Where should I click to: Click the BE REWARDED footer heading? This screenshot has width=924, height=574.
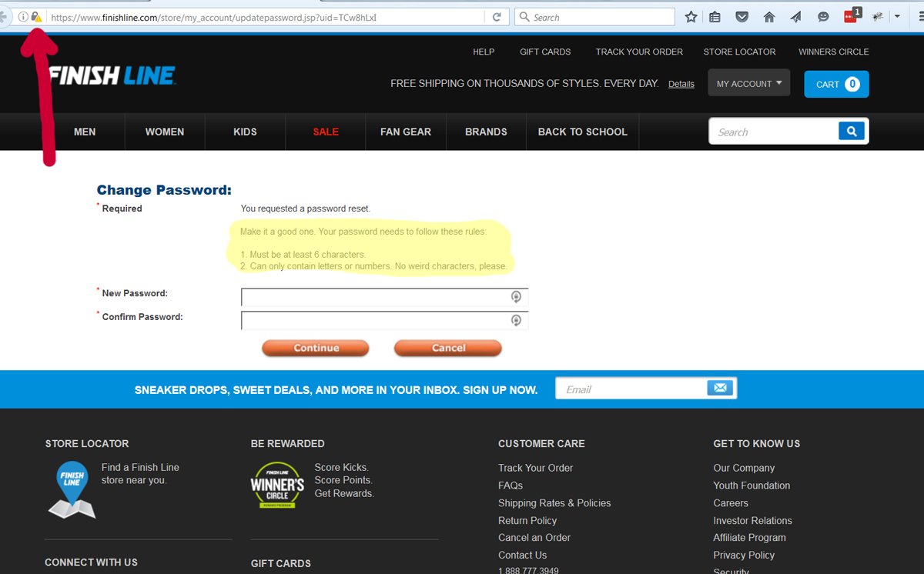click(287, 444)
